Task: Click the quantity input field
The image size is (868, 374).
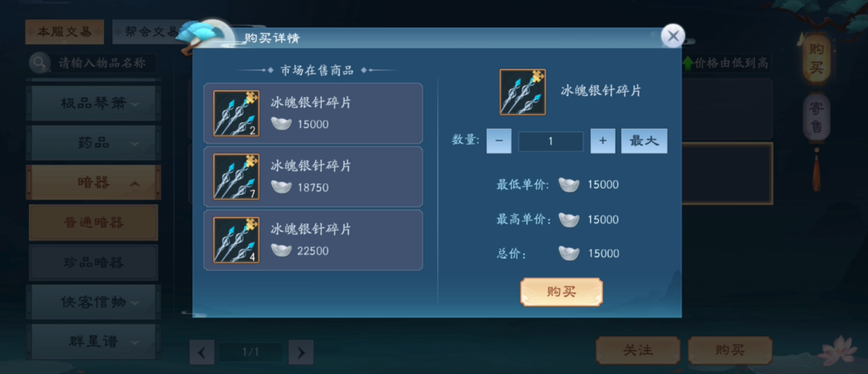Action: [551, 141]
